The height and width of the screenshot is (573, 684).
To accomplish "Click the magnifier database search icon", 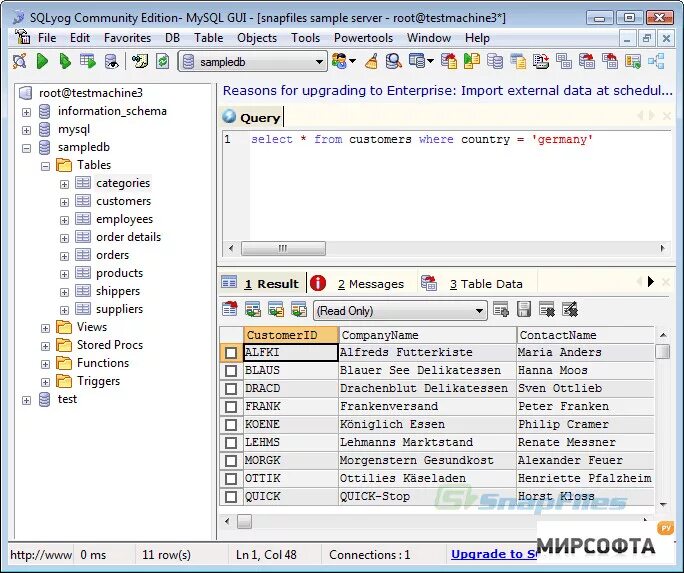I will click(x=393, y=61).
